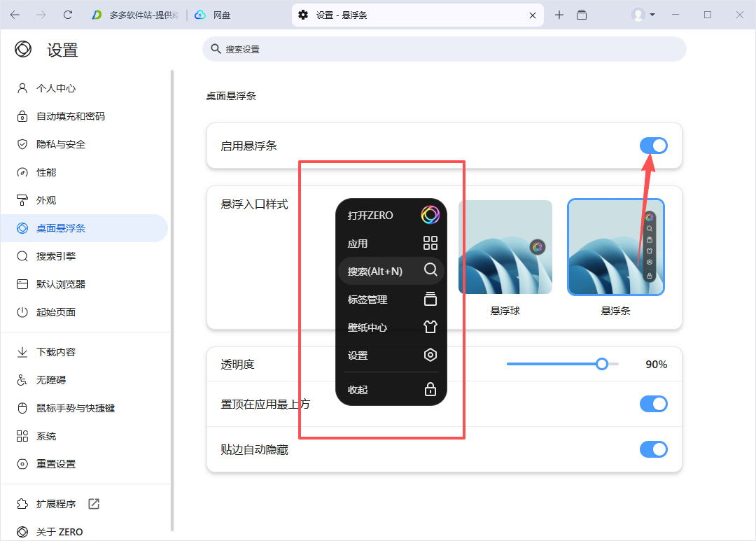Click the 起始页面 power icon in sidebar
756x541 pixels.
22,312
